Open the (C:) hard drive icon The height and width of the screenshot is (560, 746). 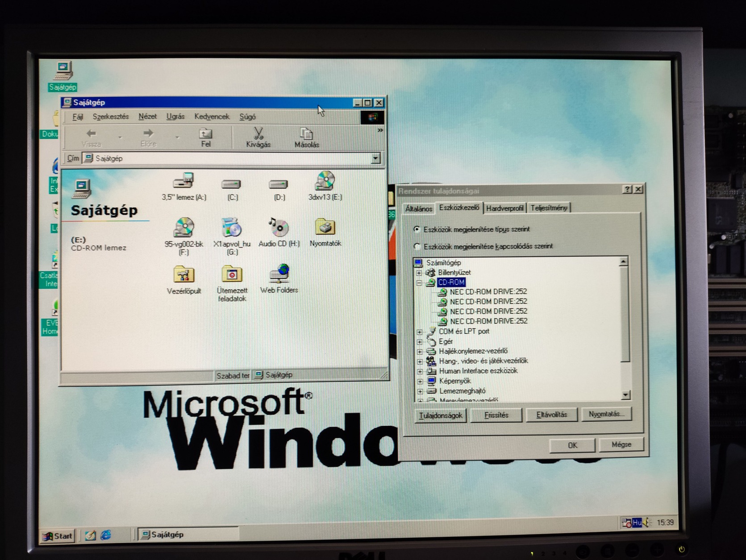(x=232, y=189)
